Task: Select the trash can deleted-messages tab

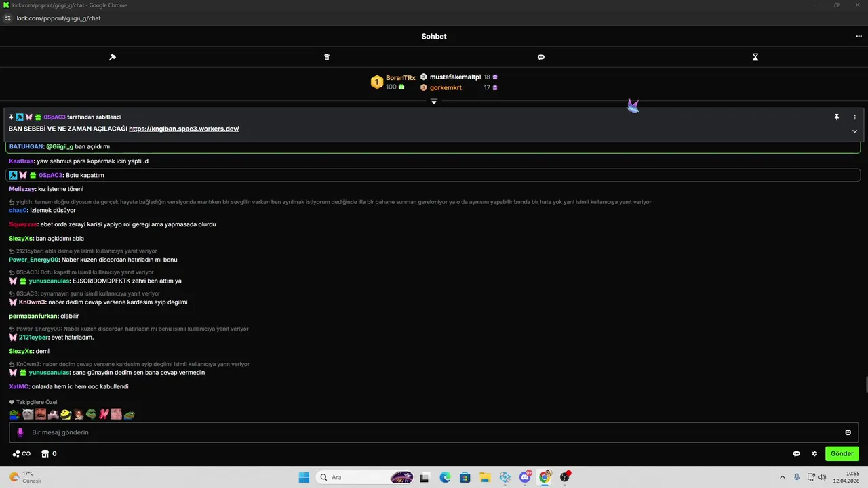Action: 327,57
